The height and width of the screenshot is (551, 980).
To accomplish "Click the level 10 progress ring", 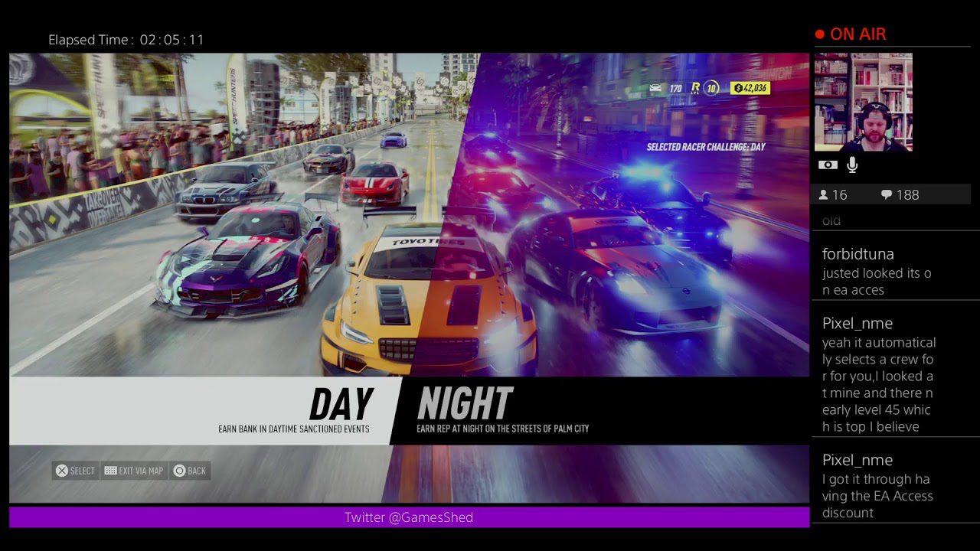I will 711,88.
